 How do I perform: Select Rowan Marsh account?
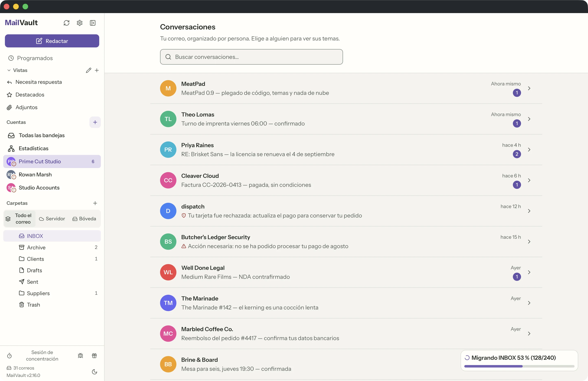pos(52,175)
